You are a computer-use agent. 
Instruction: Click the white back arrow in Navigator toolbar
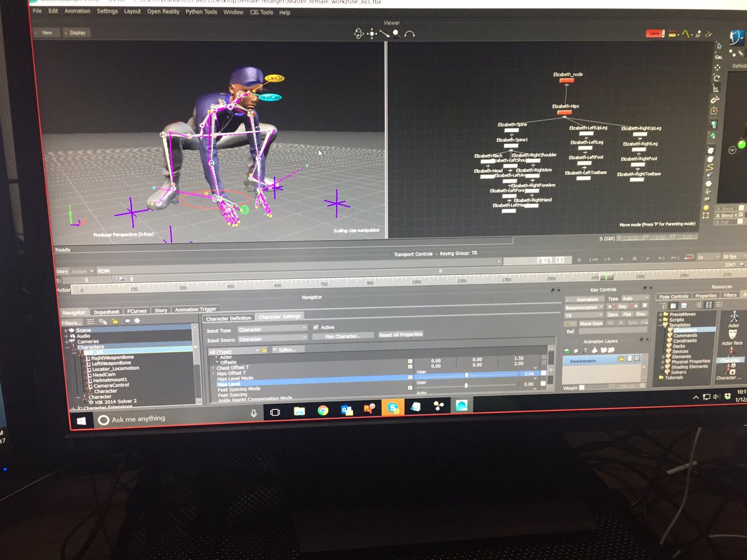click(126, 321)
